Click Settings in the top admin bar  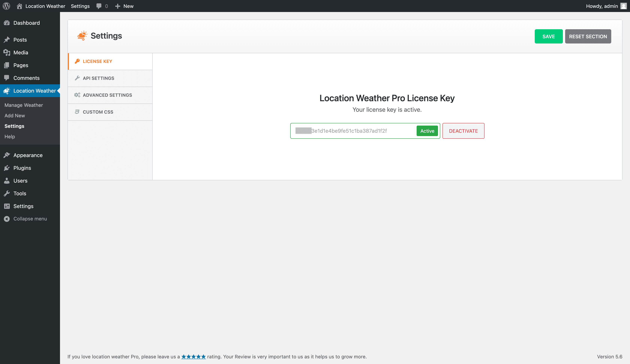pyautogui.click(x=80, y=6)
